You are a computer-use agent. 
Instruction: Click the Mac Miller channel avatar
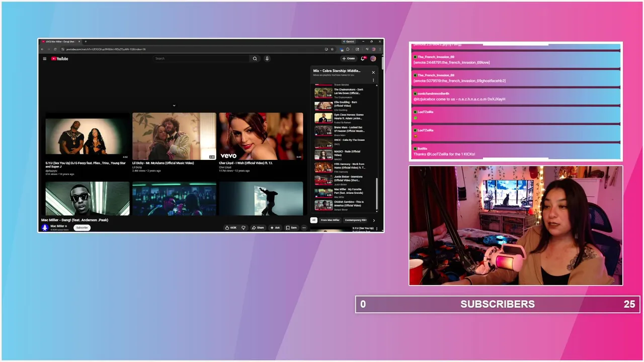coord(45,227)
